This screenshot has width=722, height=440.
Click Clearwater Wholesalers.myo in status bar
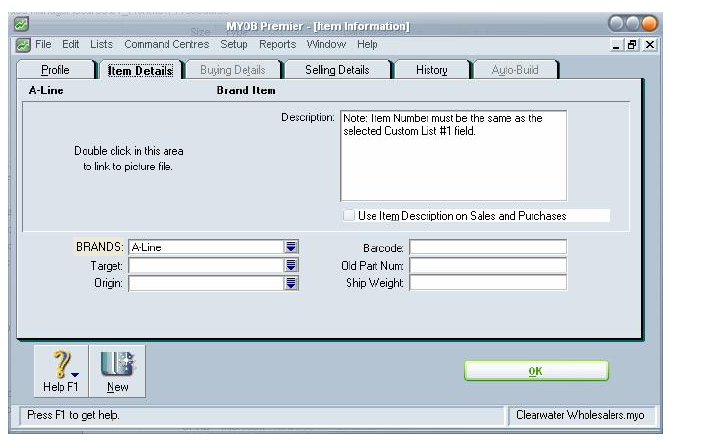point(580,415)
